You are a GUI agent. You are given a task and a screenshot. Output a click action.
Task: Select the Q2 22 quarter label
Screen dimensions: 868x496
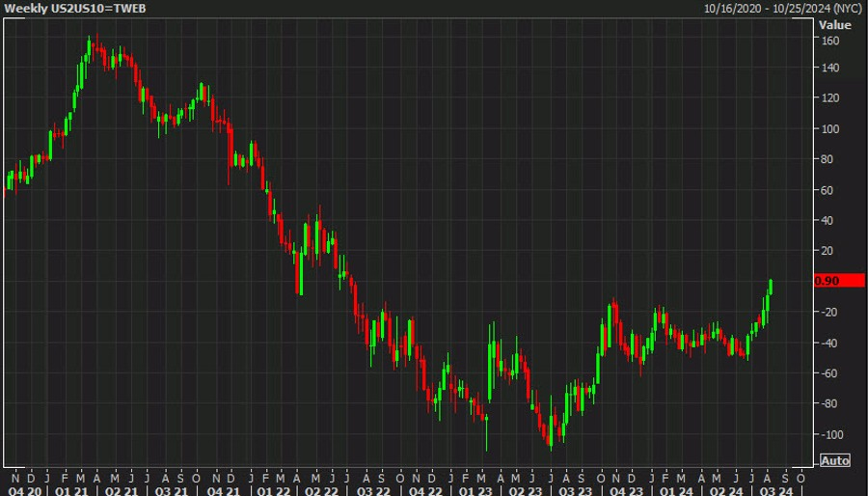321,491
